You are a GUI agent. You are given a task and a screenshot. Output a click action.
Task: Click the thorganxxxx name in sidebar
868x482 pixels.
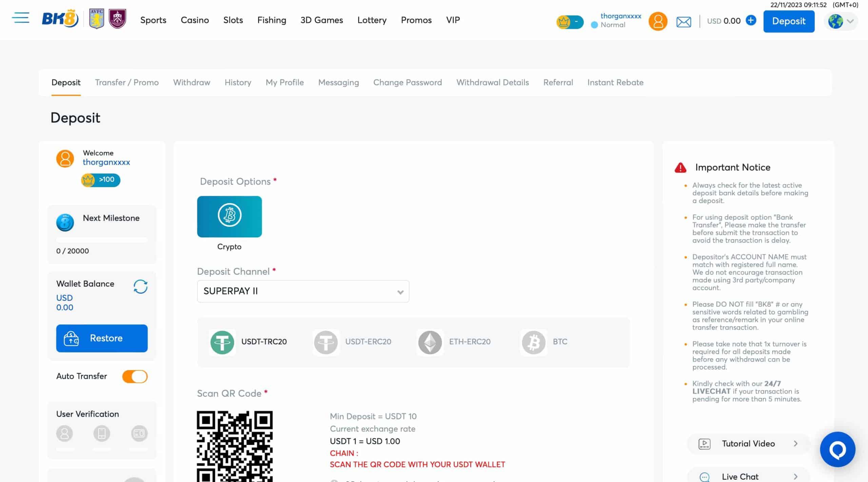pos(106,162)
